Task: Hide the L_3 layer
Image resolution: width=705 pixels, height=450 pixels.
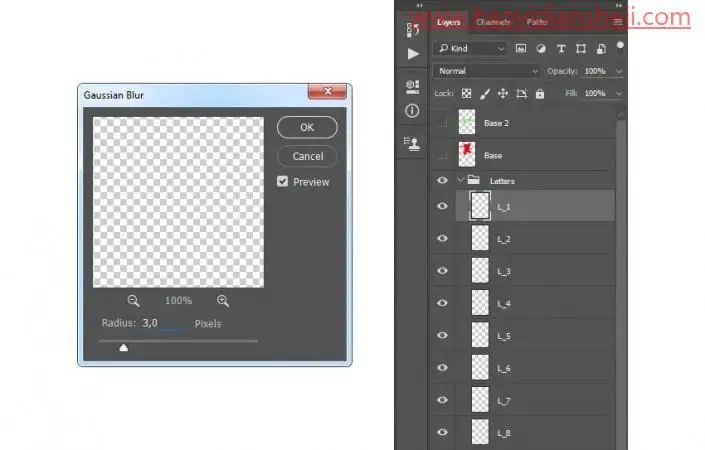Action: [x=442, y=271]
